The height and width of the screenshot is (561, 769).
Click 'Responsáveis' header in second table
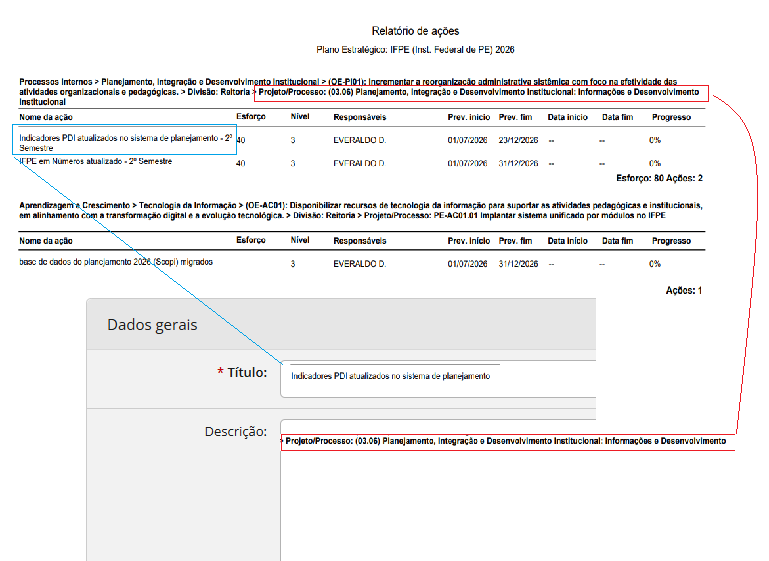(359, 241)
